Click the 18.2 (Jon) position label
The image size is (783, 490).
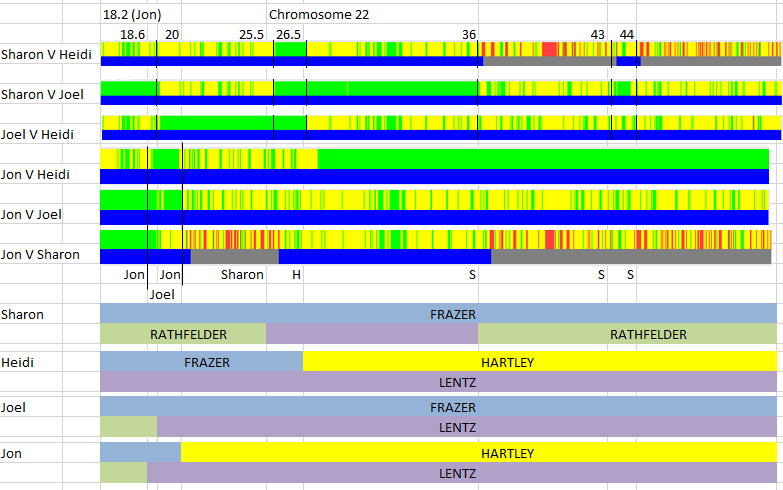point(132,15)
